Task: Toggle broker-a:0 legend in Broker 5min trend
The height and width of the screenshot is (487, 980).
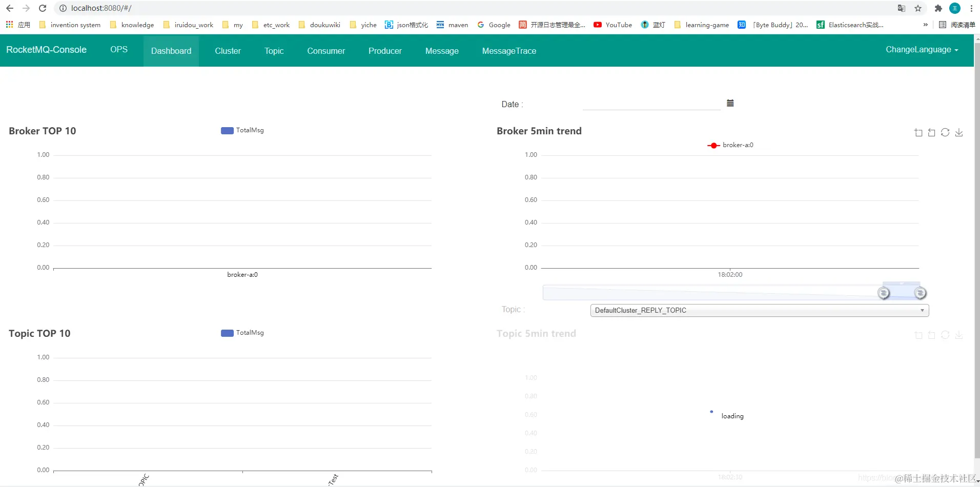Action: [730, 145]
